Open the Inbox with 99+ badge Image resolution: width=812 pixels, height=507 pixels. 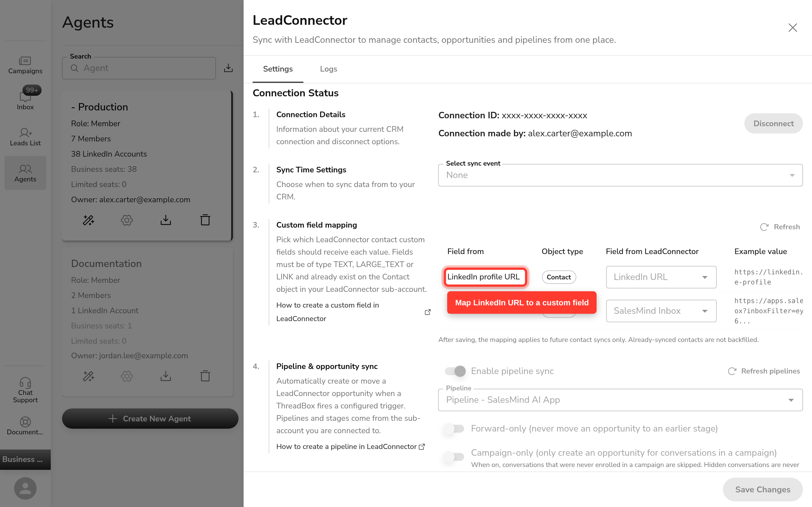[25, 98]
